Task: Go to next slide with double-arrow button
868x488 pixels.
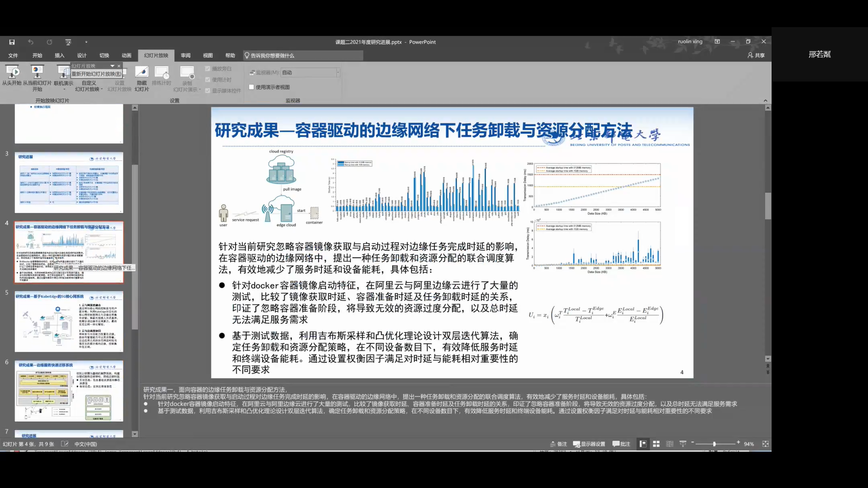Action: [x=768, y=373]
